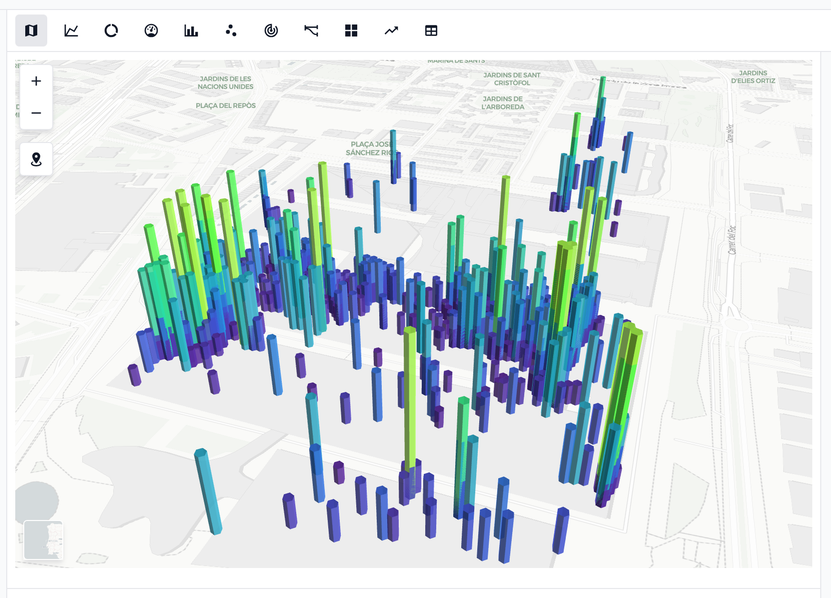Image resolution: width=831 pixels, height=598 pixels.
Task: Open the trend line view
Action: pyautogui.click(x=391, y=31)
